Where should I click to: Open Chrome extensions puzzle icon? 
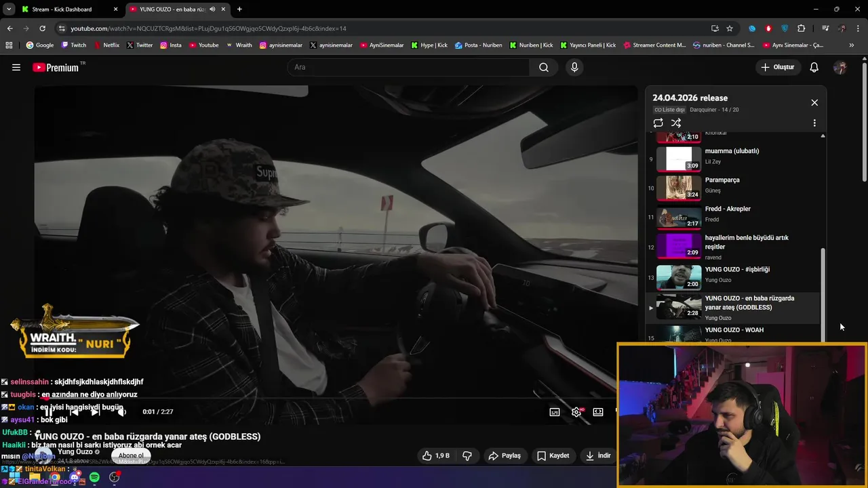[802, 28]
